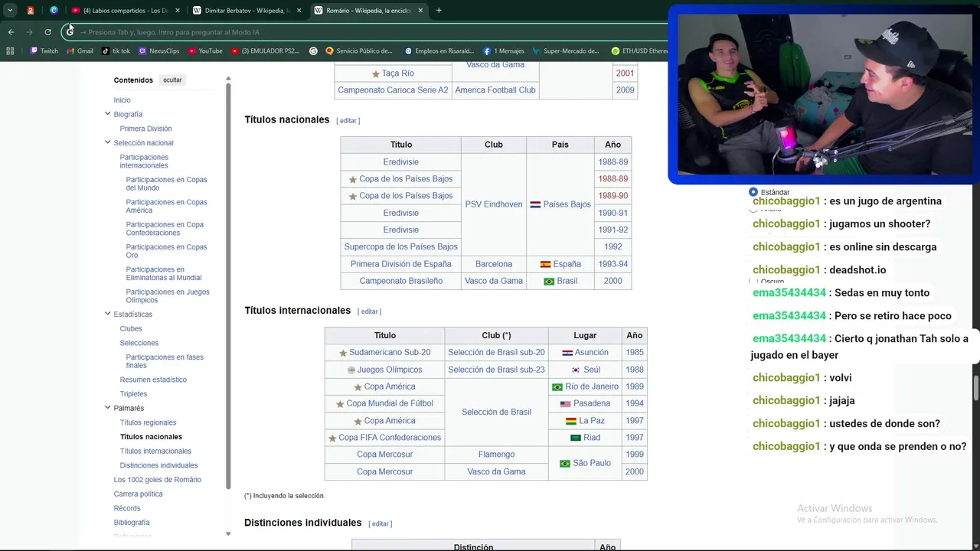Jump to Carrera política in contents

(x=138, y=494)
